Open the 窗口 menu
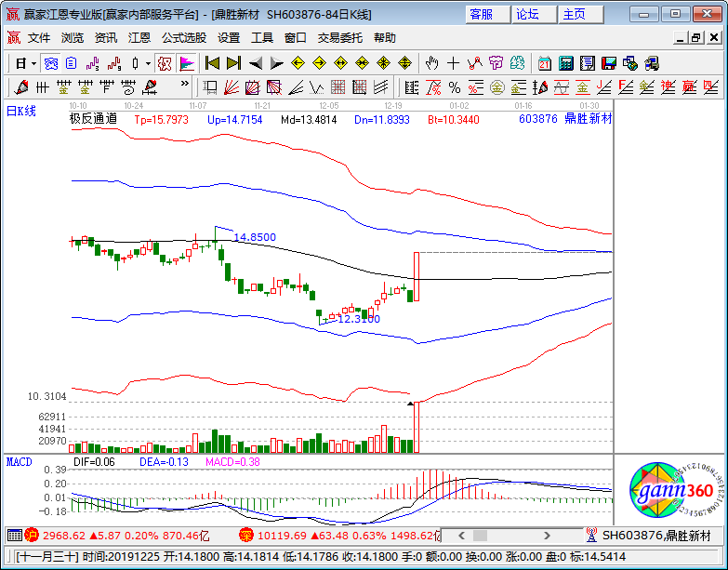The image size is (728, 570). (296, 38)
